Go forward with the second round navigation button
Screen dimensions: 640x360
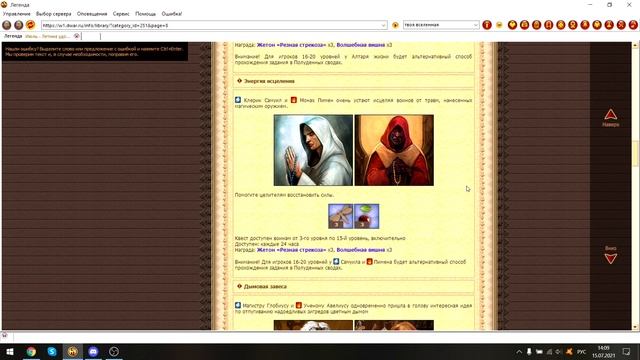pyautogui.click(x=18, y=25)
